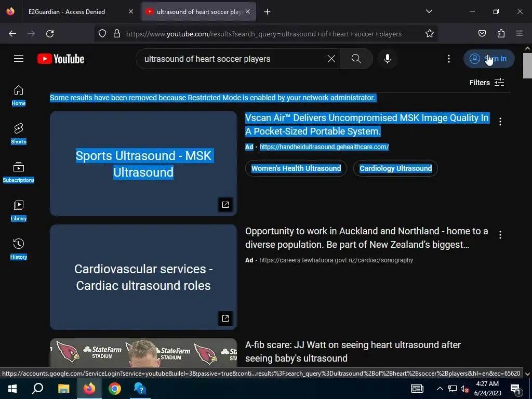Image resolution: width=532 pixels, height=399 pixels.
Task: Bookmark this page with the star
Action: tap(430, 34)
